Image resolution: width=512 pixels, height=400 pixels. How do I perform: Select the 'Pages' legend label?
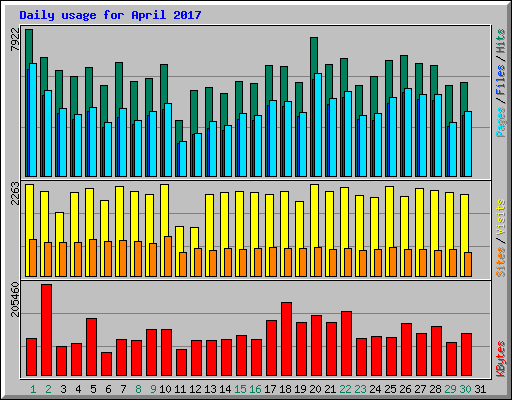501,122
